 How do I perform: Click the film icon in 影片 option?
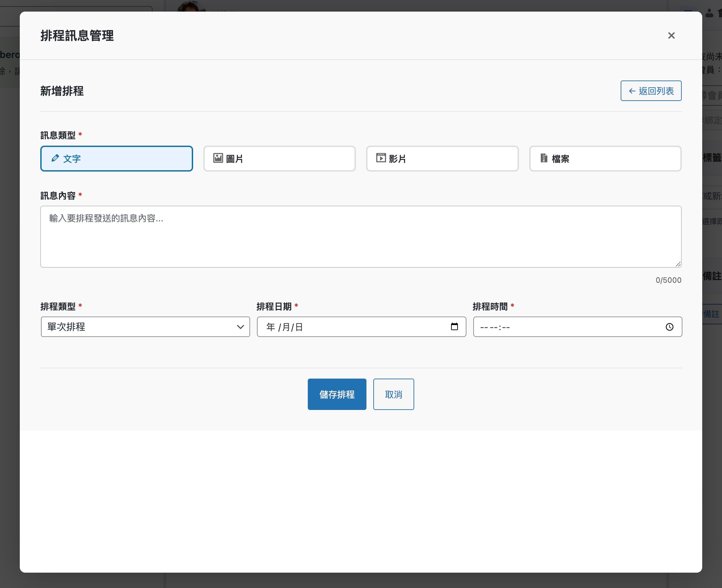[381, 158]
